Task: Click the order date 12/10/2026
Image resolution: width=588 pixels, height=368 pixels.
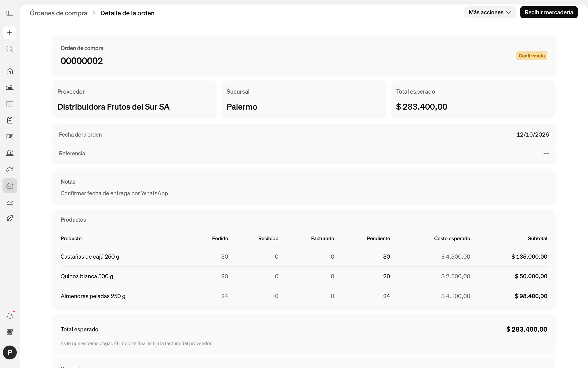Action: pos(533,135)
